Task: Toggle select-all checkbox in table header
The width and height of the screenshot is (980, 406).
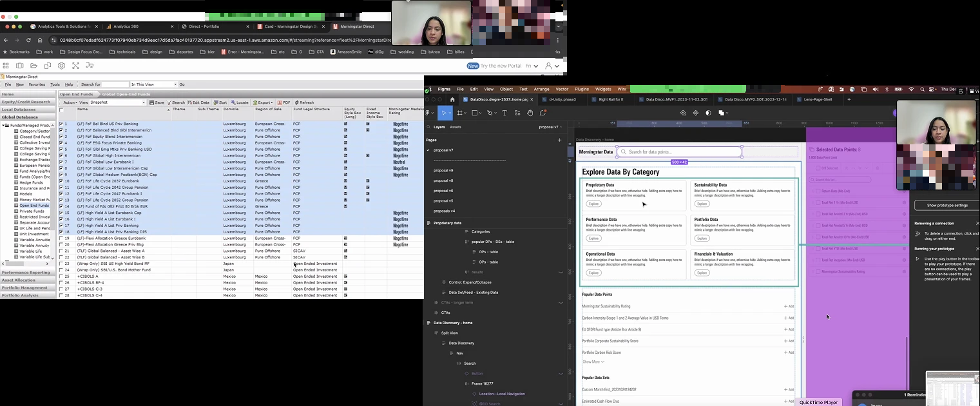Action: 61,110
